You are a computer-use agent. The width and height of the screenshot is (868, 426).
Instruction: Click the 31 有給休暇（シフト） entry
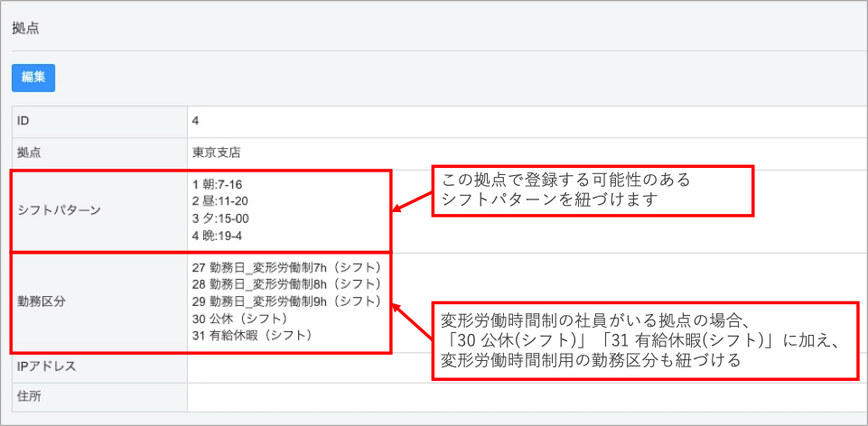coord(253,335)
